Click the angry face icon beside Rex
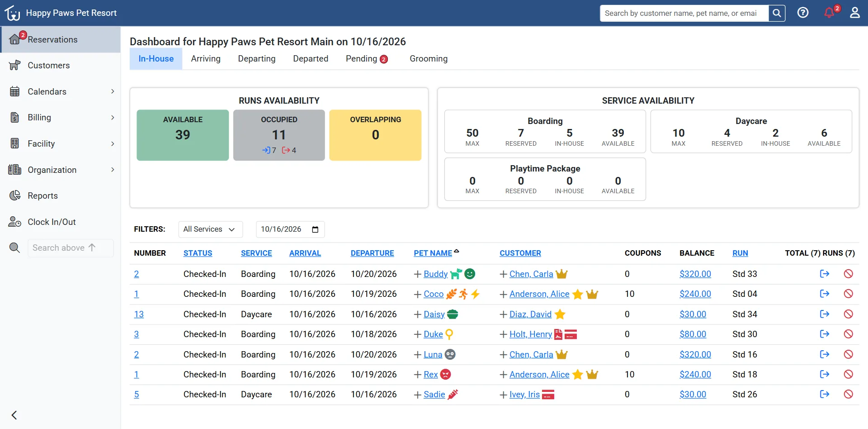The image size is (868, 429). point(446,374)
